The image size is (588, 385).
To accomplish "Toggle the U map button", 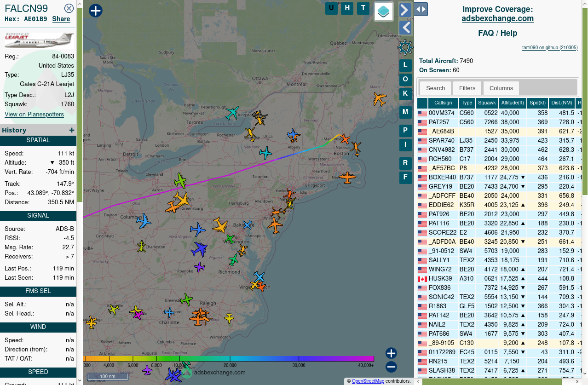I will [x=331, y=8].
